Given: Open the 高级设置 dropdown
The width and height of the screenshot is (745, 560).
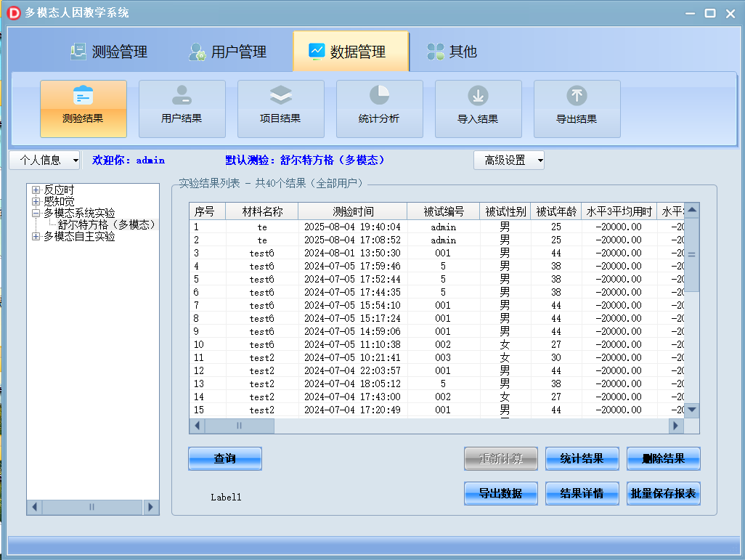Looking at the screenshot, I should pyautogui.click(x=508, y=160).
